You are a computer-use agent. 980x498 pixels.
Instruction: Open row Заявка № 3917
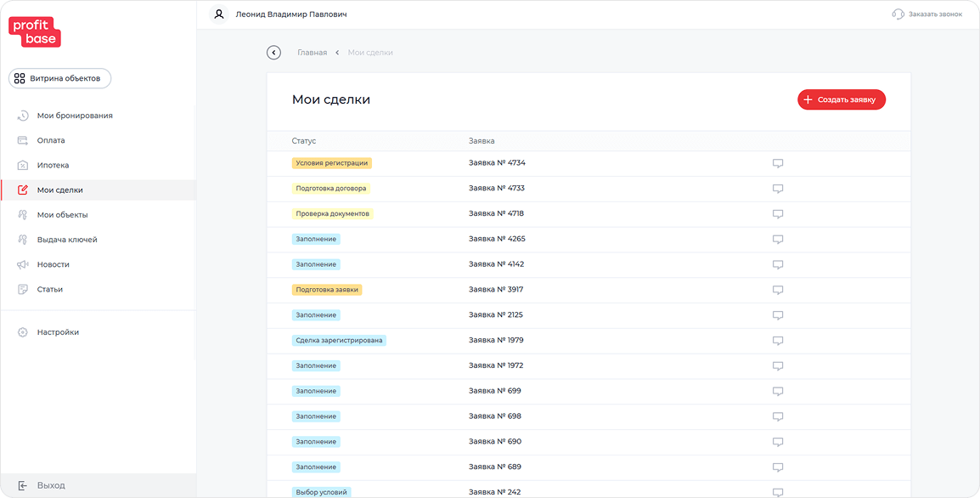pos(589,291)
